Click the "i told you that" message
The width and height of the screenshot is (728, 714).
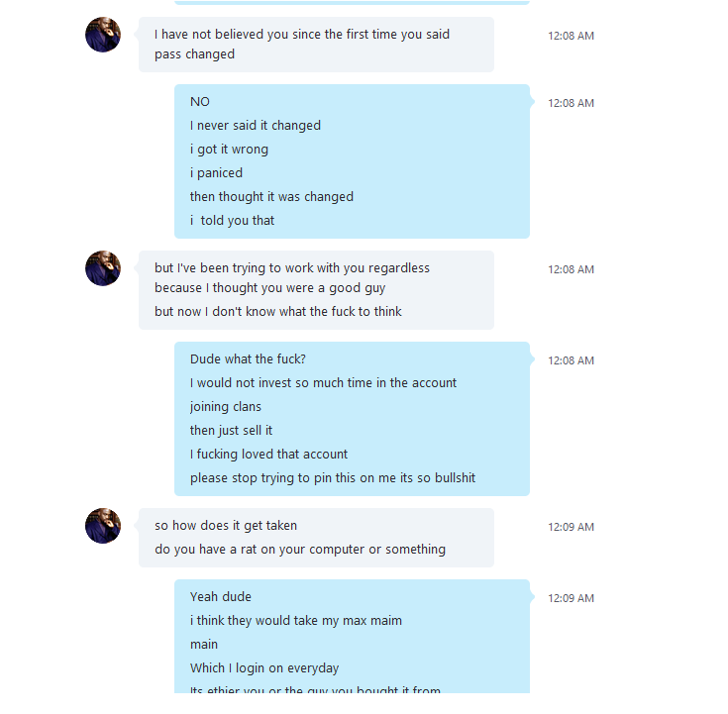coord(233,221)
